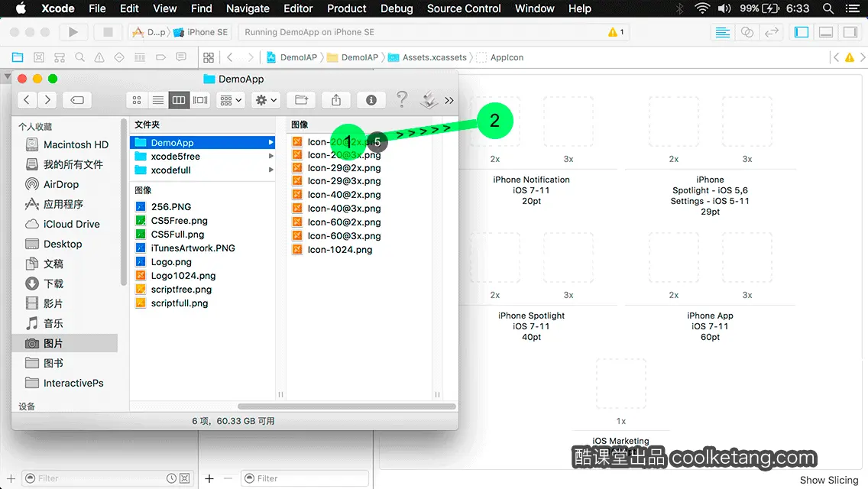Click iPhone App 60pt 2x icon slot
This screenshot has width=868, height=489.
point(674,258)
